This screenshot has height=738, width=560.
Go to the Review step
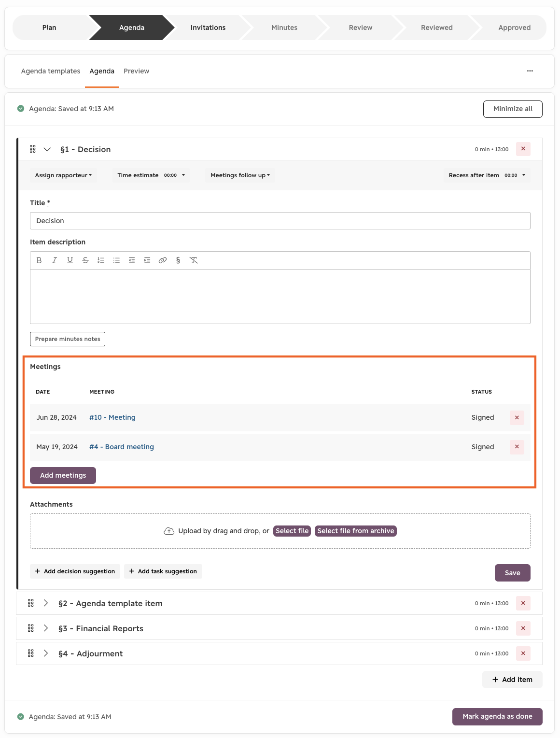point(361,28)
